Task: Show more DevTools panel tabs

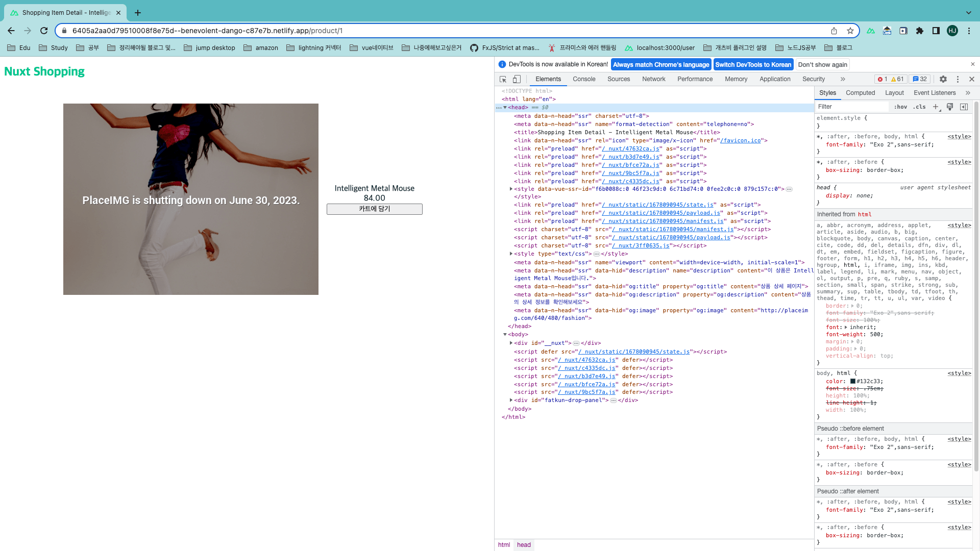Action: (x=843, y=79)
